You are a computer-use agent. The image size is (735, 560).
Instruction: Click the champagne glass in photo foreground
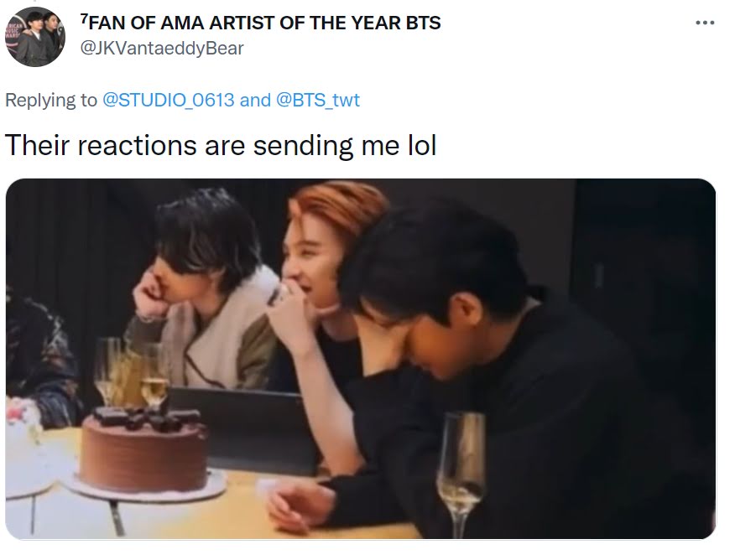pos(461,473)
